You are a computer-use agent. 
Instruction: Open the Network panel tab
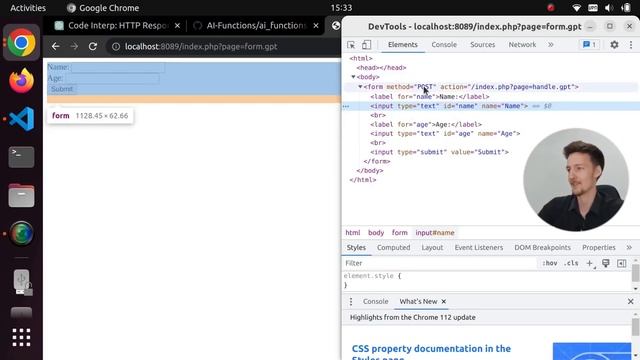point(522,44)
